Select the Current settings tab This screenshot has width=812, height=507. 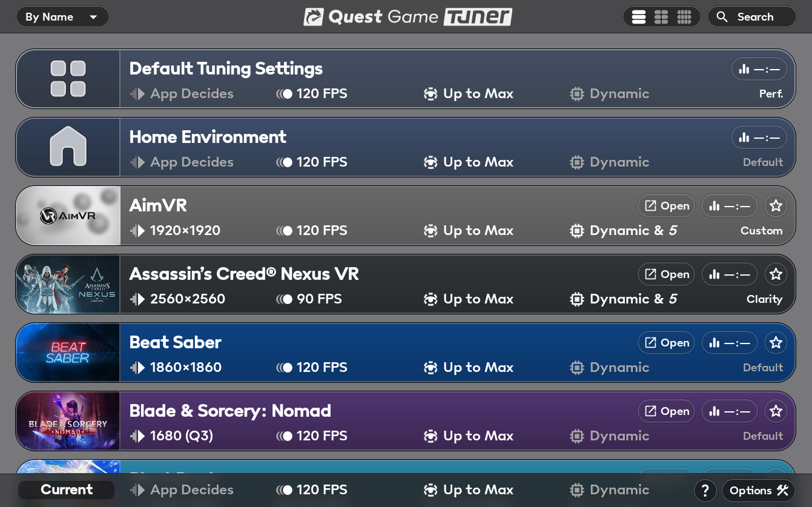coord(67,490)
